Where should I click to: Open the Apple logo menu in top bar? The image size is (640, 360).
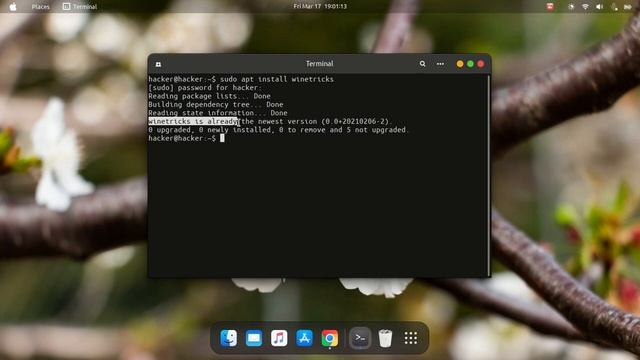[13, 7]
